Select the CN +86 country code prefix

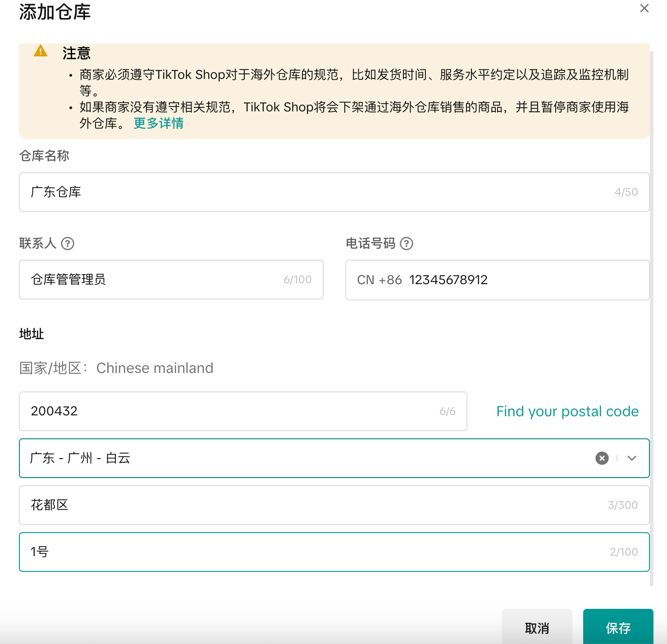(379, 280)
